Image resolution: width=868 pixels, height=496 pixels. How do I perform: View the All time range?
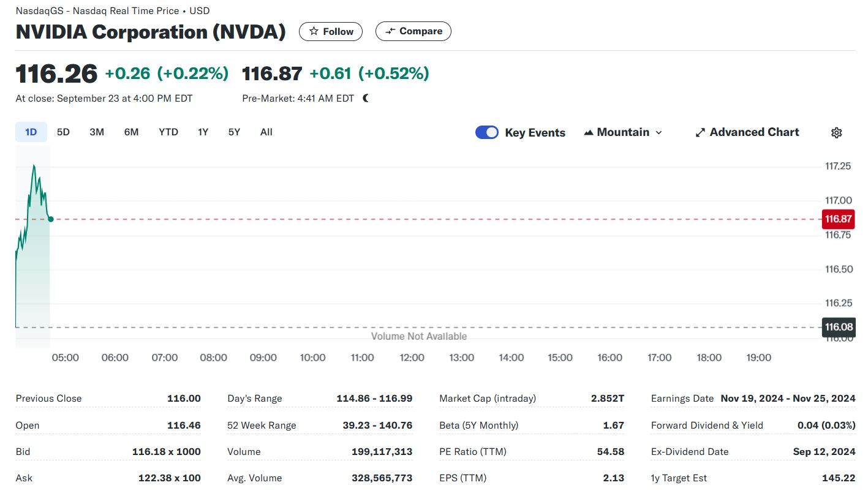pos(266,132)
